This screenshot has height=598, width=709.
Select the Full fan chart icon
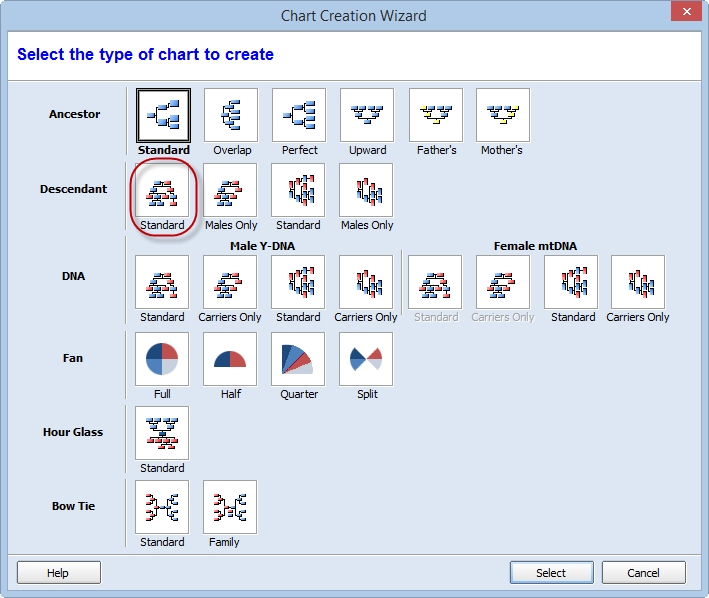162,359
